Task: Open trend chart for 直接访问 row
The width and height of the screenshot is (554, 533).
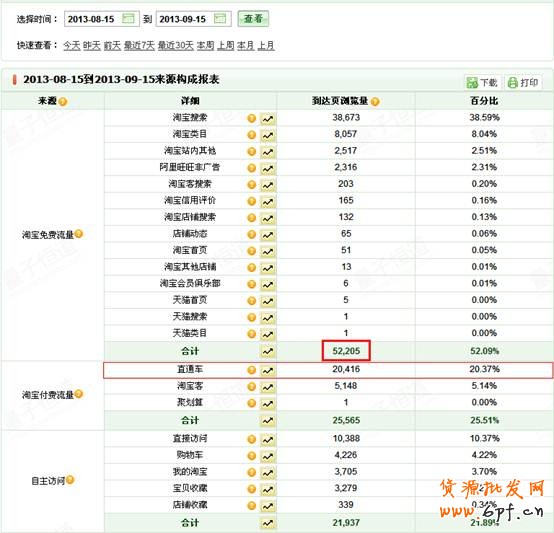Action: (268, 439)
